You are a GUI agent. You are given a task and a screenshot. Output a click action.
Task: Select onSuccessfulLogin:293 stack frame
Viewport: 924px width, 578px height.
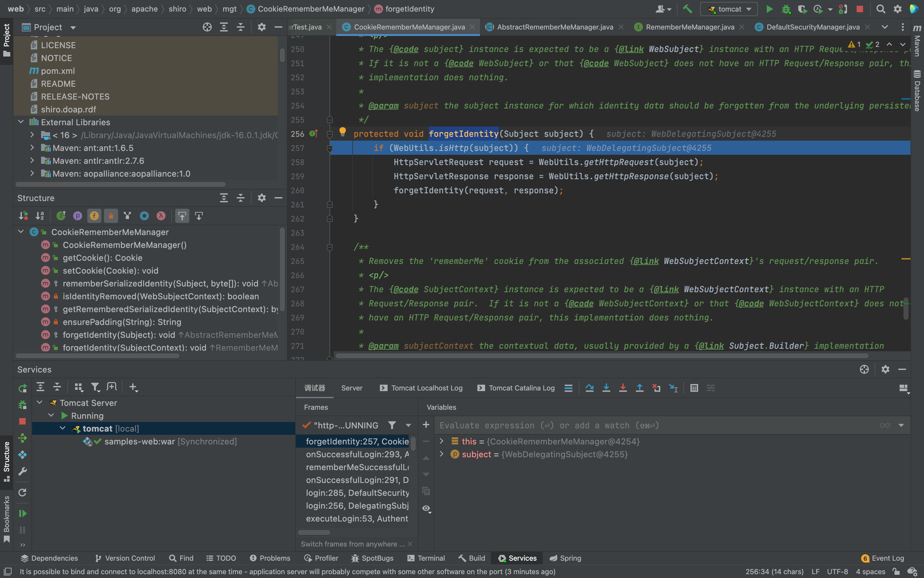(357, 454)
